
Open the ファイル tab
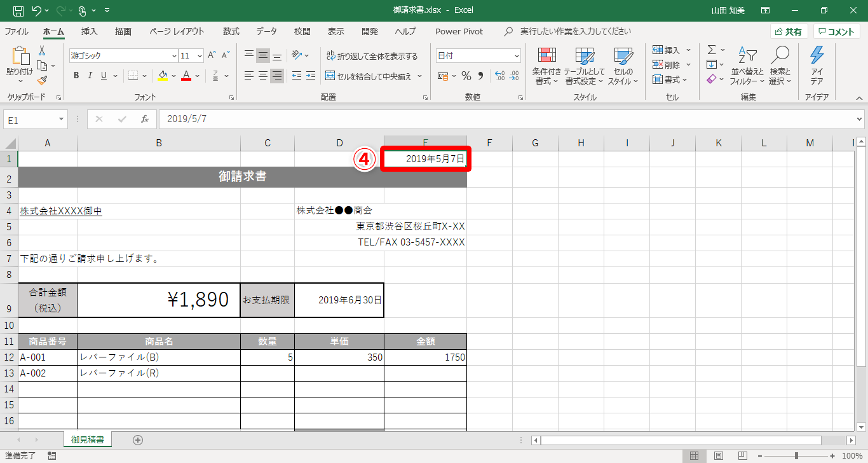pyautogui.click(x=17, y=31)
